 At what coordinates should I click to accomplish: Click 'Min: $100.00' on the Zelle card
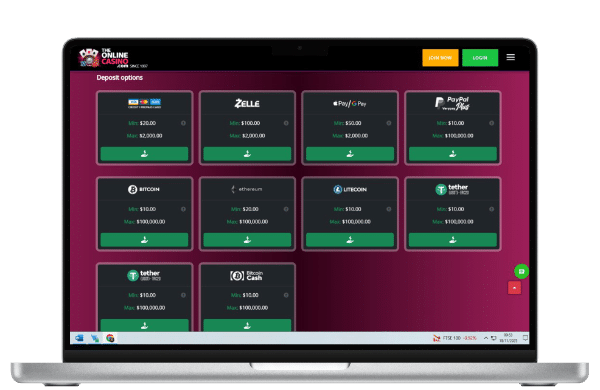click(245, 123)
